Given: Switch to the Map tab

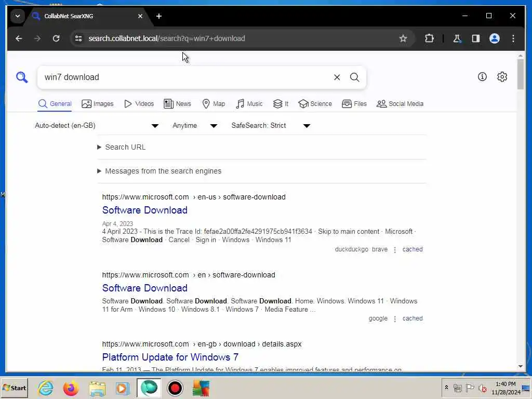Looking at the screenshot, I should [214, 104].
